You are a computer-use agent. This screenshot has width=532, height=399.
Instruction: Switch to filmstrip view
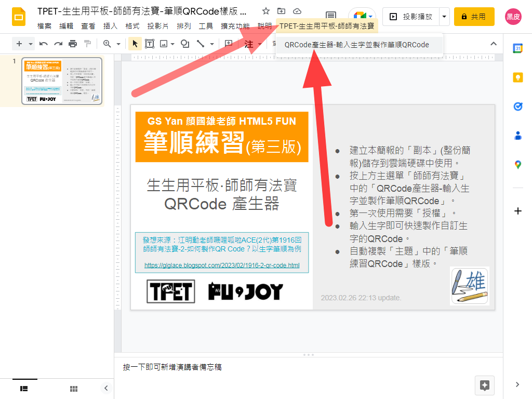coord(24,389)
